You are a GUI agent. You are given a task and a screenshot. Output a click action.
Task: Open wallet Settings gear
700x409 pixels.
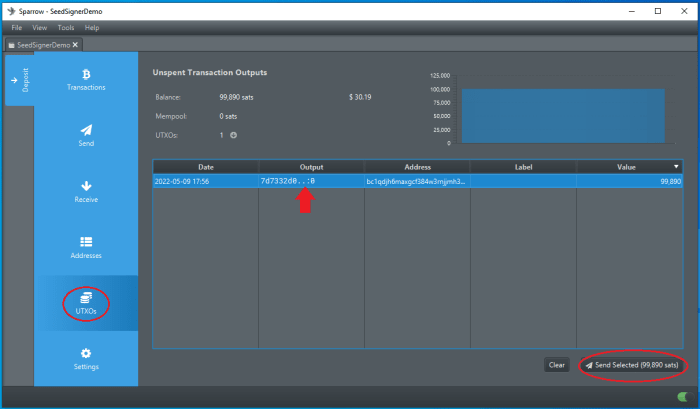[86, 358]
